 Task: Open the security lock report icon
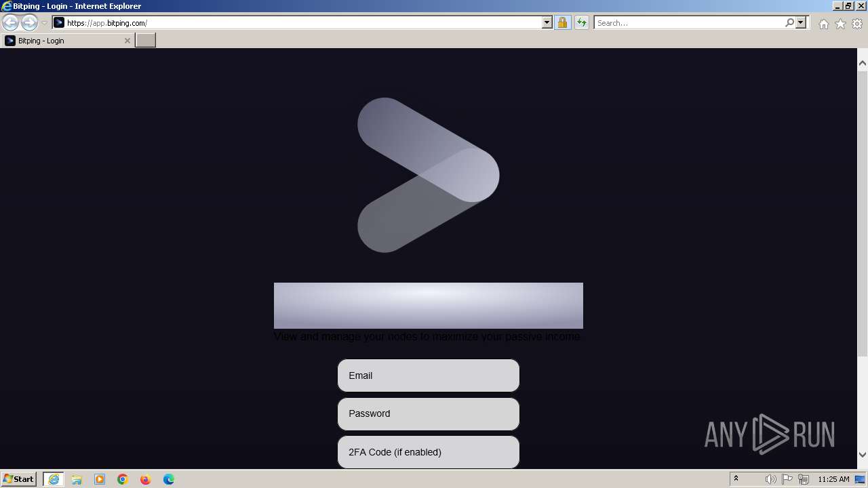tap(562, 22)
